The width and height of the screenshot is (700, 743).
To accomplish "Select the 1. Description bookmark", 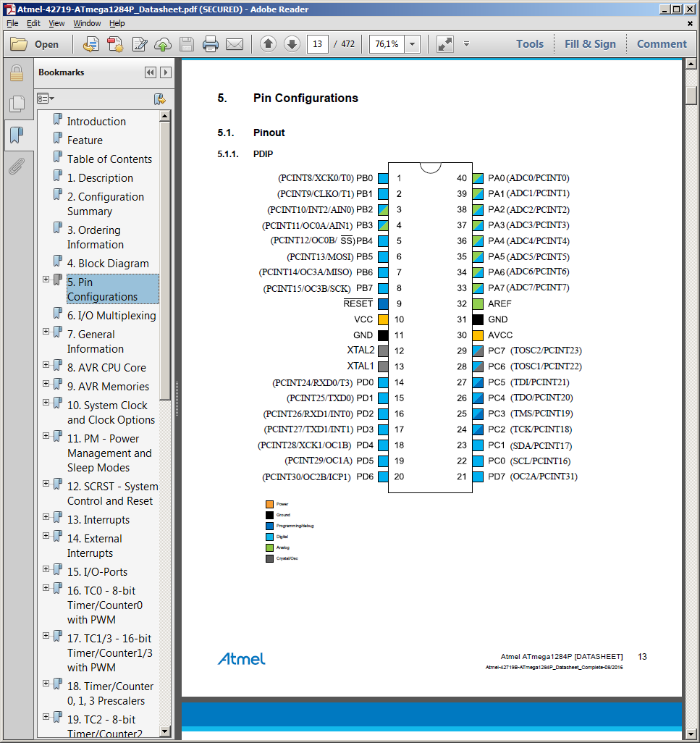I will [100, 178].
